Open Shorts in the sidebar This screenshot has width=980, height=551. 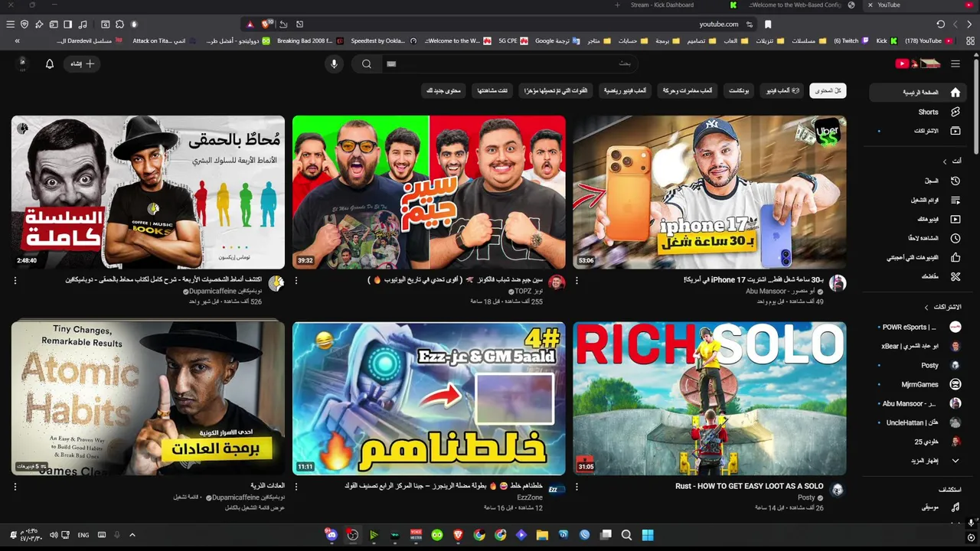[916, 112]
